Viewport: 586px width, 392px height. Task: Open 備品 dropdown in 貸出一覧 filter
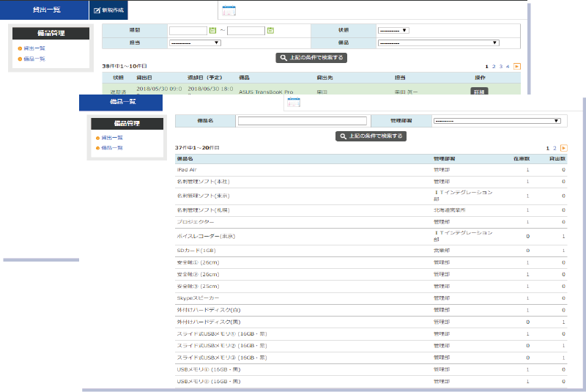tap(438, 43)
